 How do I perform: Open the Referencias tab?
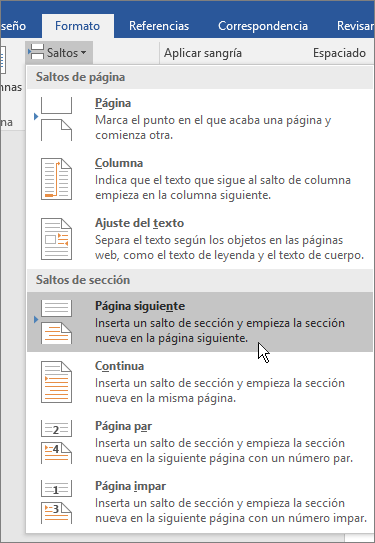(x=159, y=26)
